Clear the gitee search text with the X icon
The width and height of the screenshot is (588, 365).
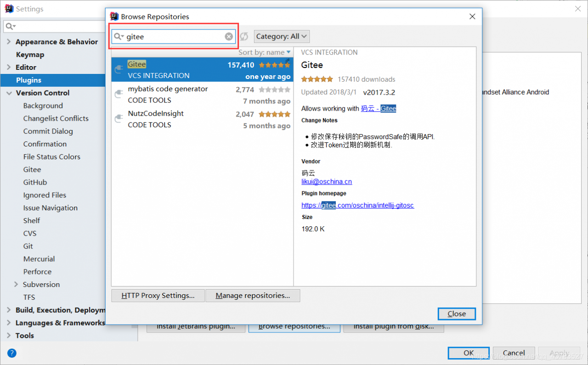(x=229, y=37)
